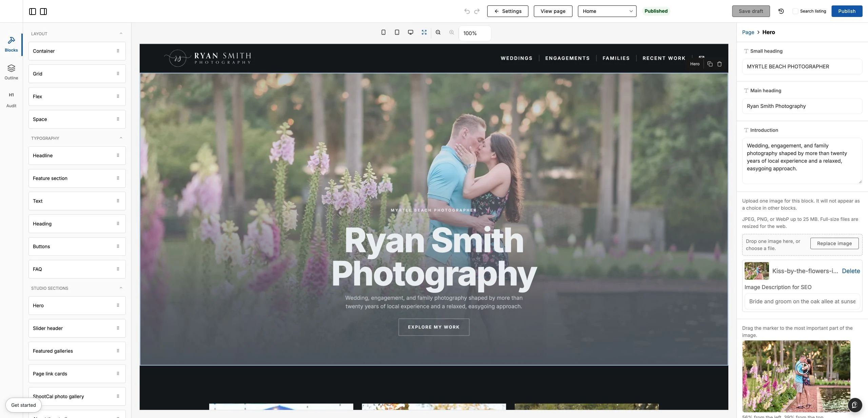Open the 100% zoom level selector
This screenshot has height=418, width=868.
pos(475,33)
